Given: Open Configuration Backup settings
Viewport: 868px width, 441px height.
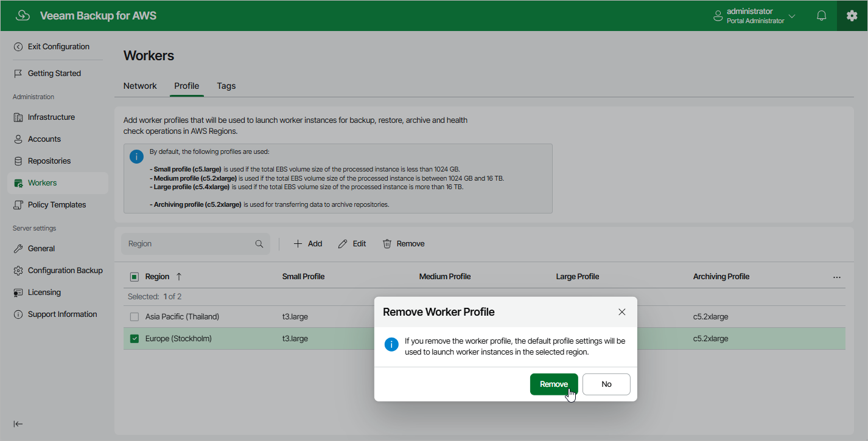Looking at the screenshot, I should (x=65, y=271).
